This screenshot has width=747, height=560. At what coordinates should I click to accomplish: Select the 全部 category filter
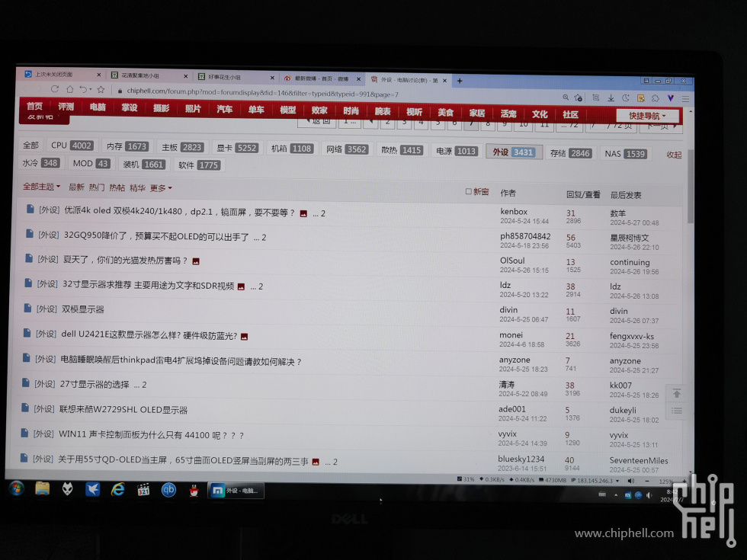31,145
